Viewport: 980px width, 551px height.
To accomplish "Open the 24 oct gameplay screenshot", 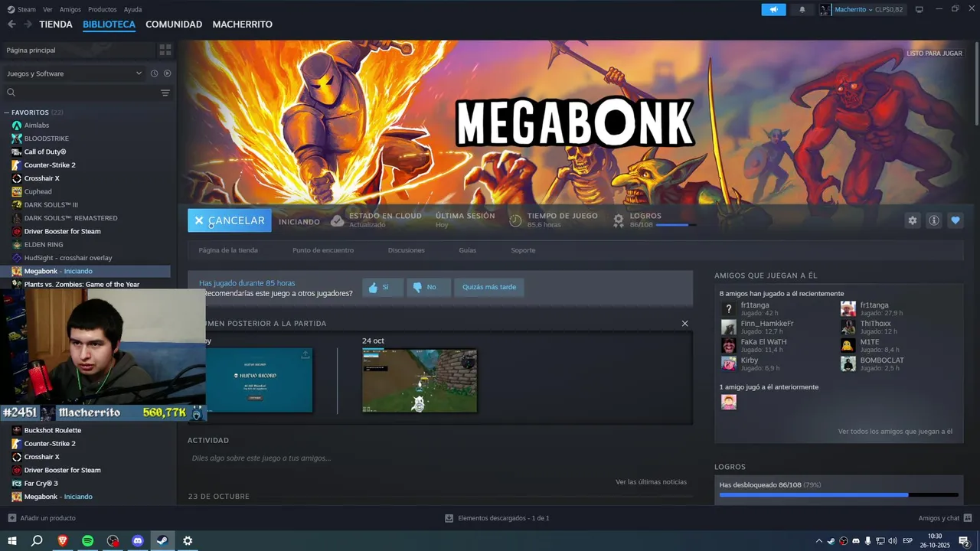I will [x=420, y=380].
